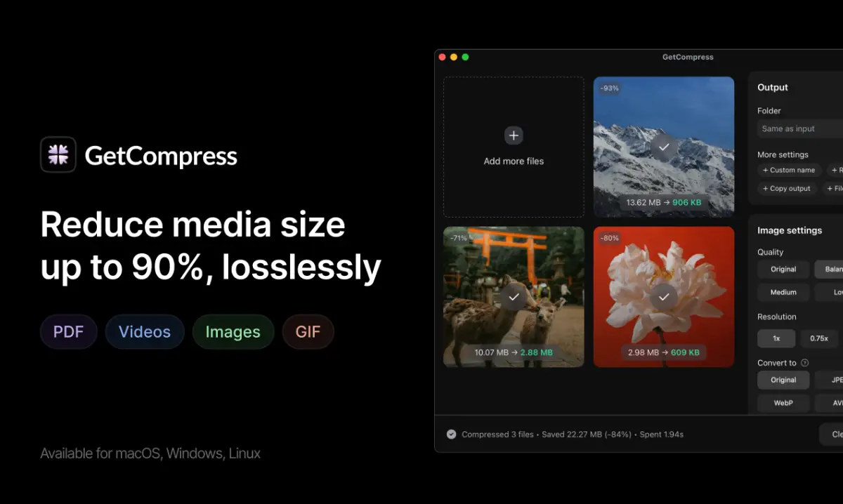The image size is (843, 504).
Task: Click the green maximize window button
Action: [465, 57]
